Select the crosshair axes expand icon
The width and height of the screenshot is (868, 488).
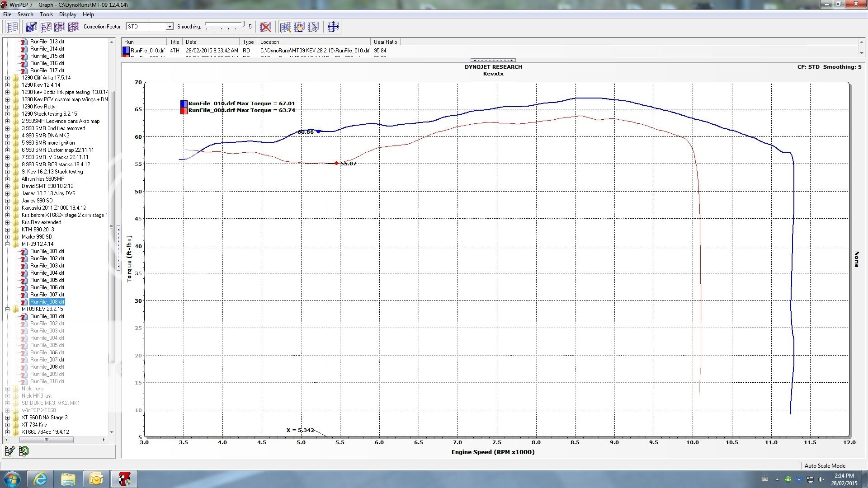pyautogui.click(x=333, y=27)
